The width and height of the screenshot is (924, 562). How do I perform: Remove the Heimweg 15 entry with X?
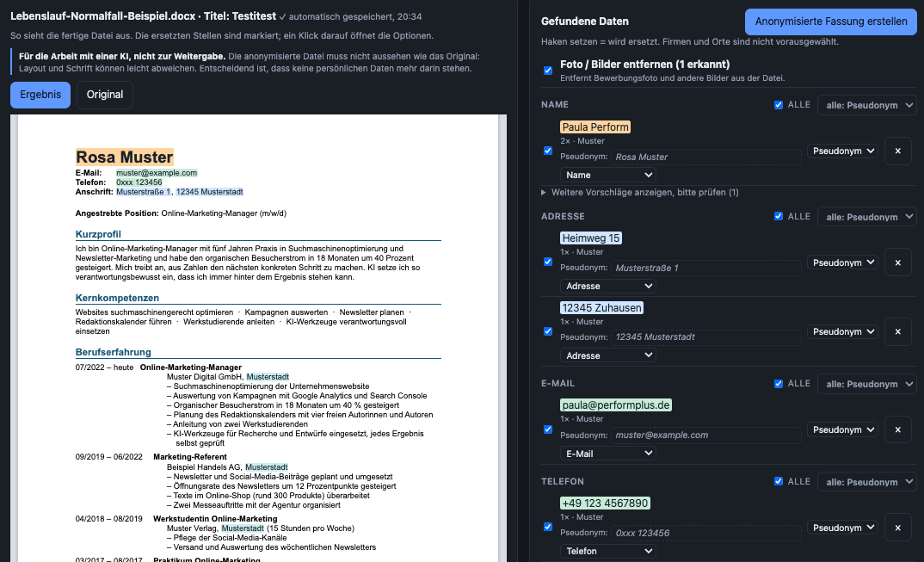(x=897, y=262)
